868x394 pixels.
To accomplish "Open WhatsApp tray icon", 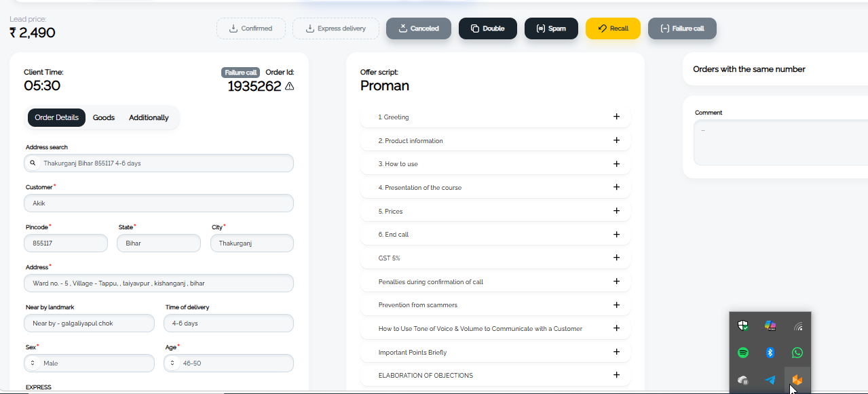I will point(797,353).
